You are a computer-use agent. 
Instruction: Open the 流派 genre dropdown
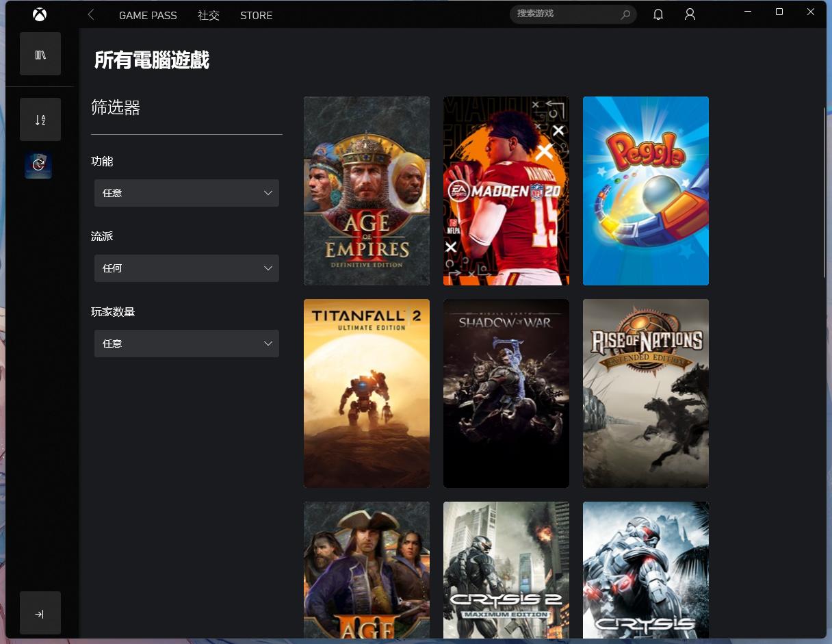click(186, 268)
